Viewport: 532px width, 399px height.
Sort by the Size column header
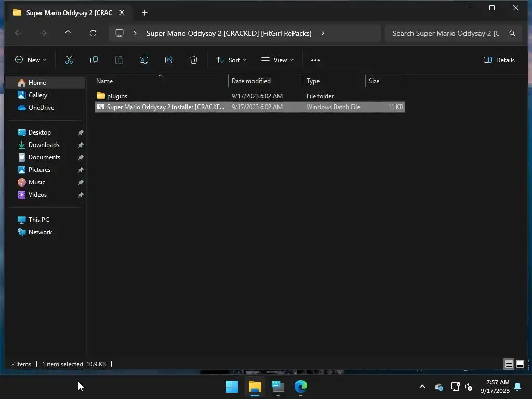tap(386, 81)
